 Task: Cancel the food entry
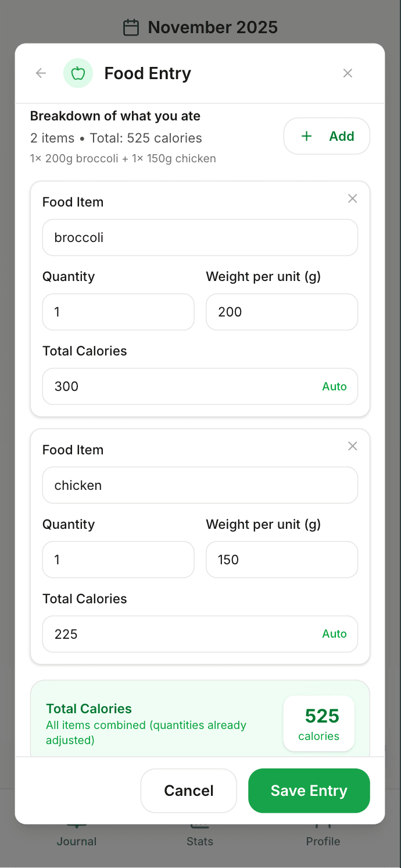pos(188,791)
